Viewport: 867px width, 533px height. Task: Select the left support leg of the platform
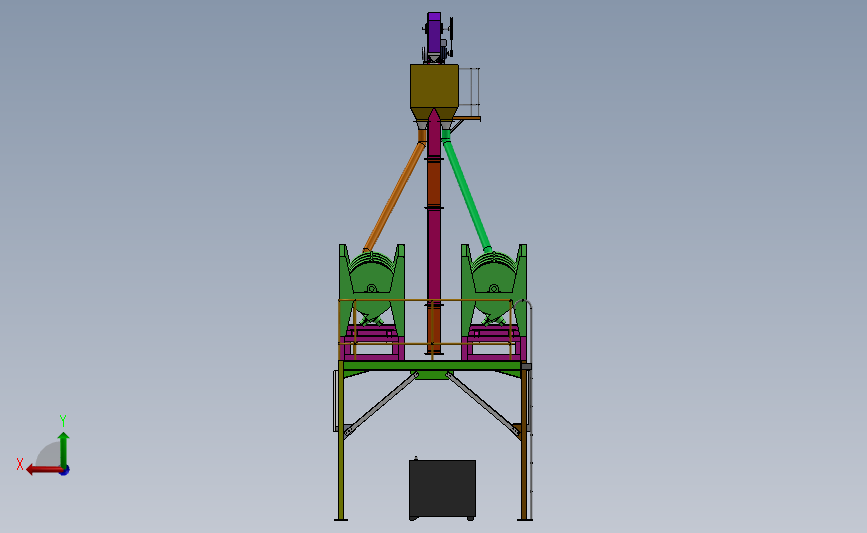pyautogui.click(x=341, y=441)
